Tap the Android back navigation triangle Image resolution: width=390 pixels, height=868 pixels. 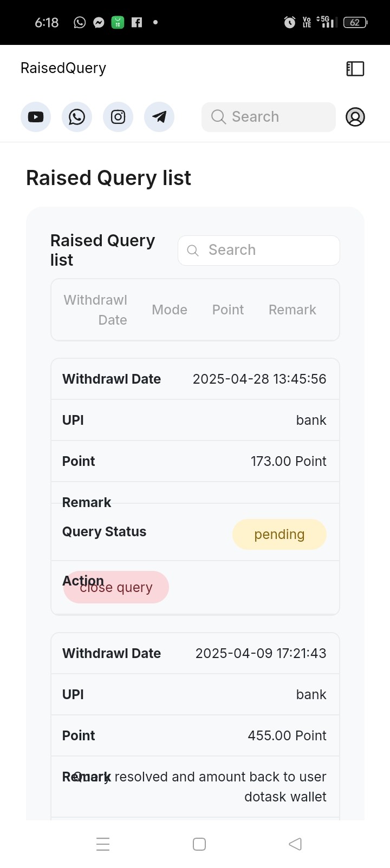(x=295, y=844)
